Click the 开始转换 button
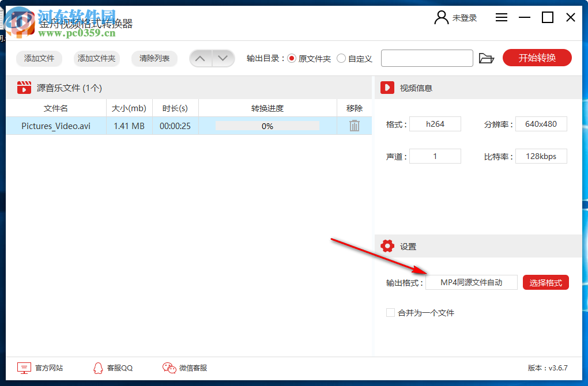Image resolution: width=588 pixels, height=386 pixels. pyautogui.click(x=537, y=58)
